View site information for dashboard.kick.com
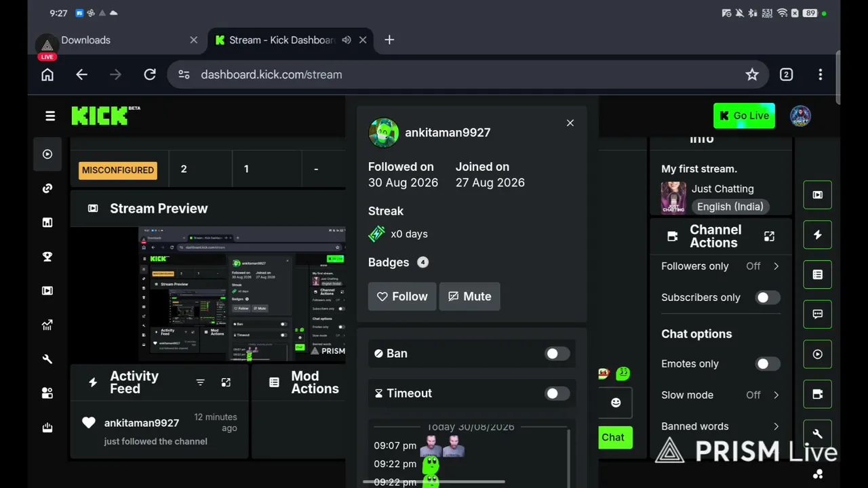The width and height of the screenshot is (868, 488). (184, 75)
